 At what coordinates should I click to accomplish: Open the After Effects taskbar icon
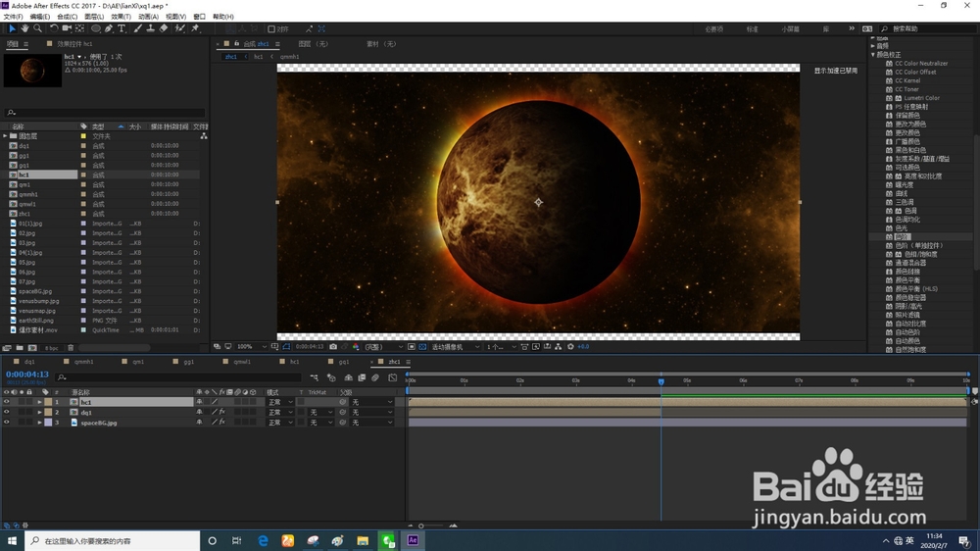413,540
